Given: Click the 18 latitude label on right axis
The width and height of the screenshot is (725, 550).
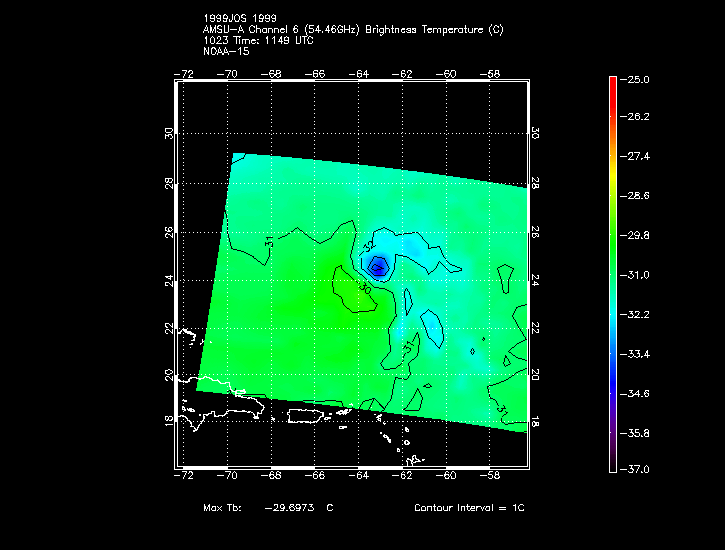Looking at the screenshot, I should pyautogui.click(x=535, y=421).
